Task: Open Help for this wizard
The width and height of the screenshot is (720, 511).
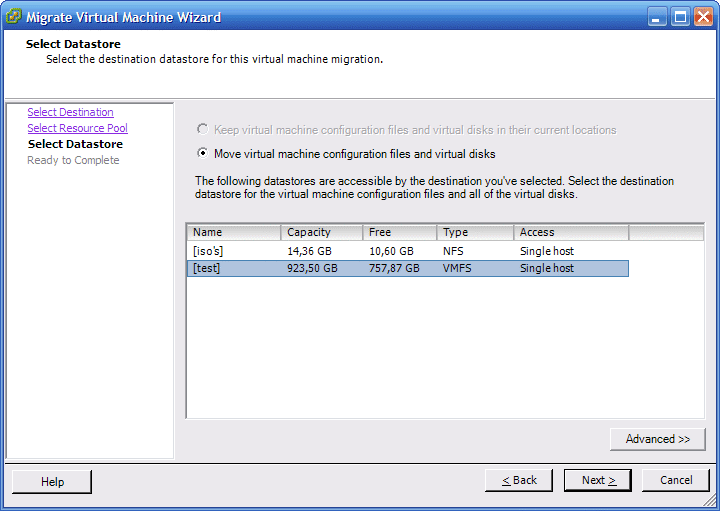Action: pos(52,482)
